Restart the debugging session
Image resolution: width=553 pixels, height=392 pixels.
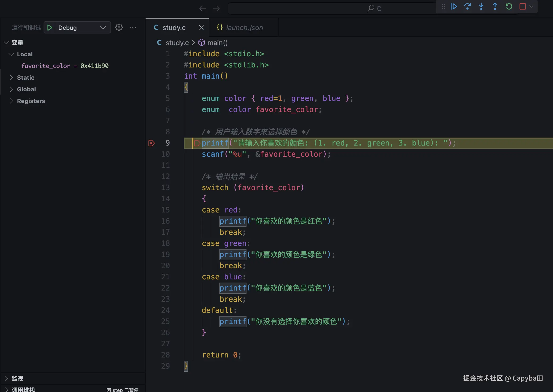(509, 6)
